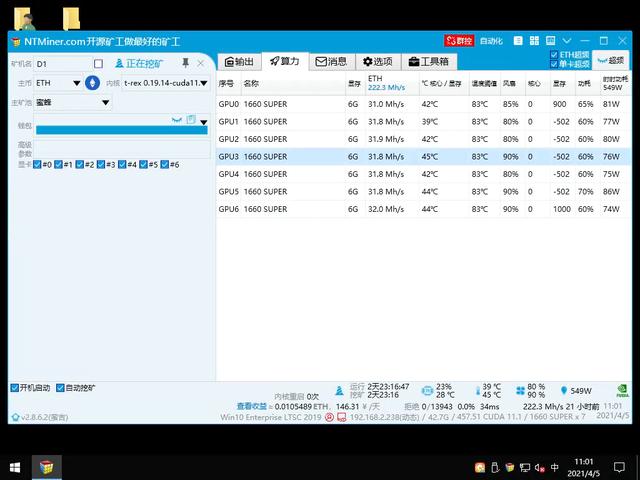Uncheck GPU #4 checkbox
Screen dimensions: 640x480
coord(122,164)
